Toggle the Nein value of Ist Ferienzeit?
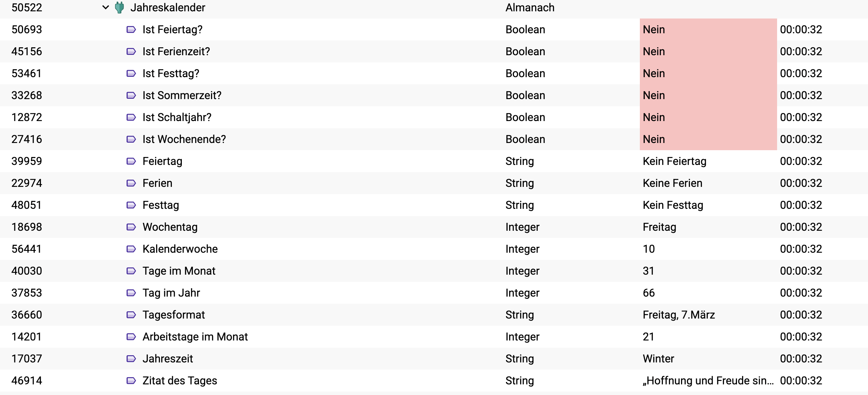This screenshot has width=868, height=395. [708, 51]
